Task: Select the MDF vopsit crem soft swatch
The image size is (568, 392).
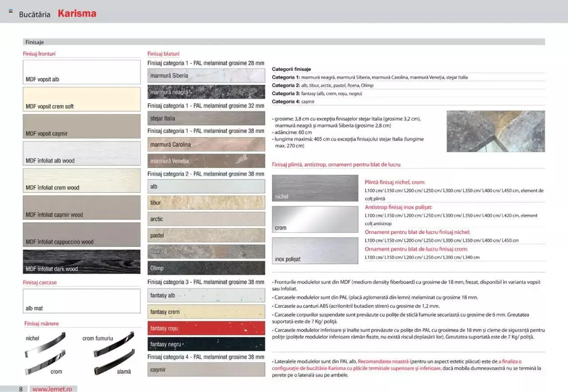Action: (82, 99)
